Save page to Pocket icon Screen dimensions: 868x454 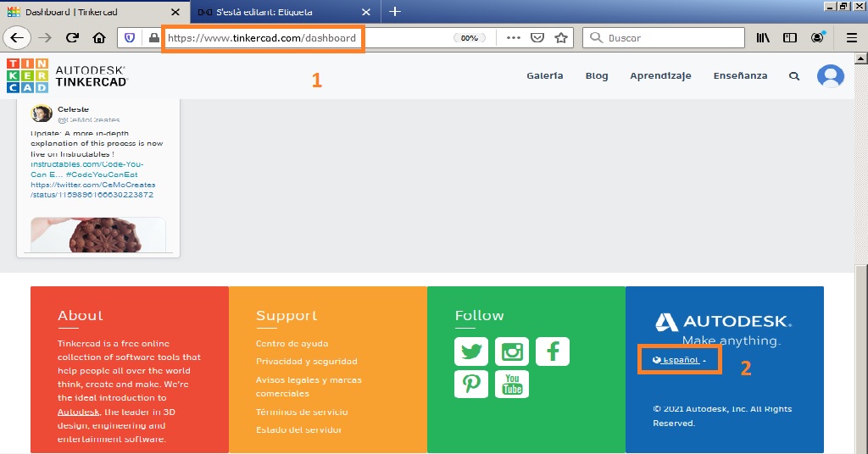[537, 37]
